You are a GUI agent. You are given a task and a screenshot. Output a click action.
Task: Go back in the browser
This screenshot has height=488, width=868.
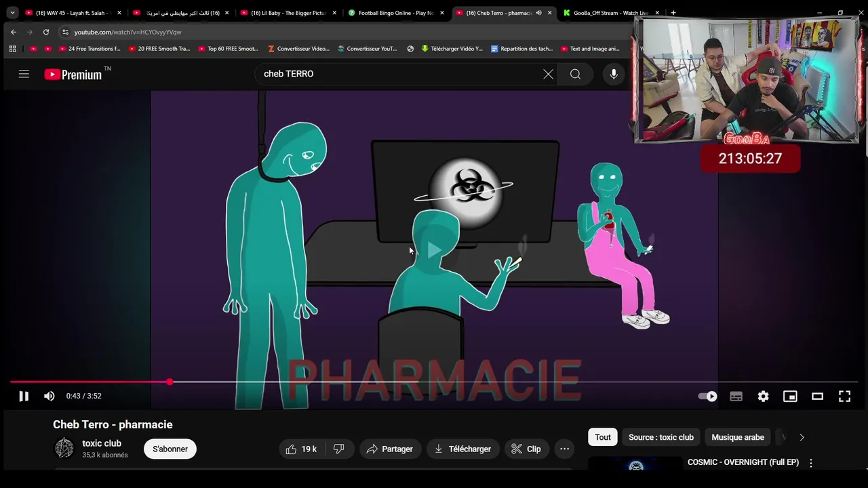tap(13, 32)
